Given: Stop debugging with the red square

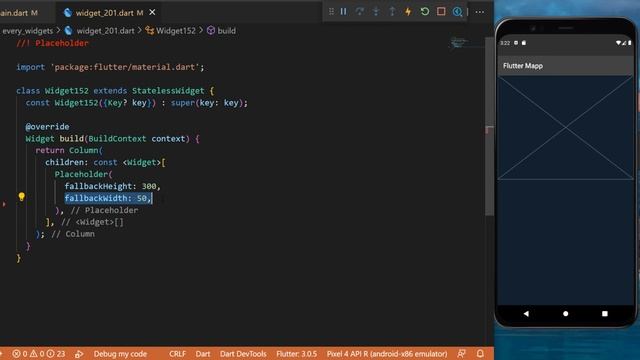Looking at the screenshot, I should (x=441, y=11).
